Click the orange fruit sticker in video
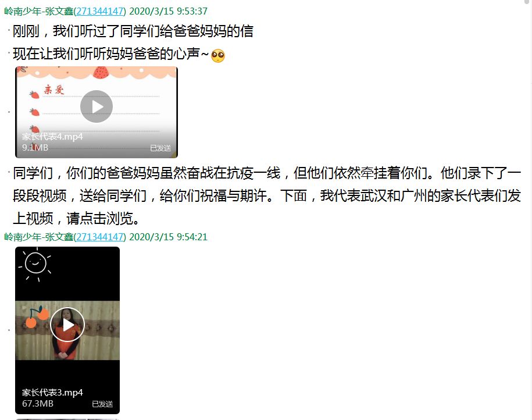The image size is (532, 420). (37, 317)
